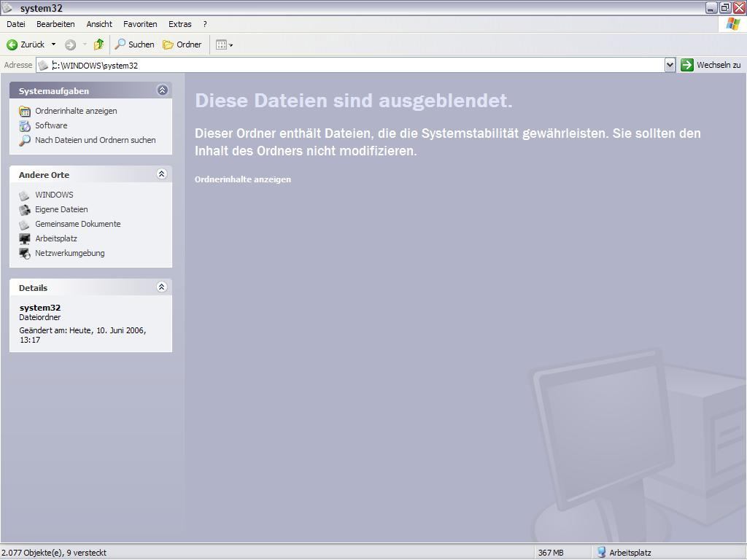Click the Details panel header text
Image resolution: width=747 pixels, height=560 pixels.
pyautogui.click(x=33, y=287)
